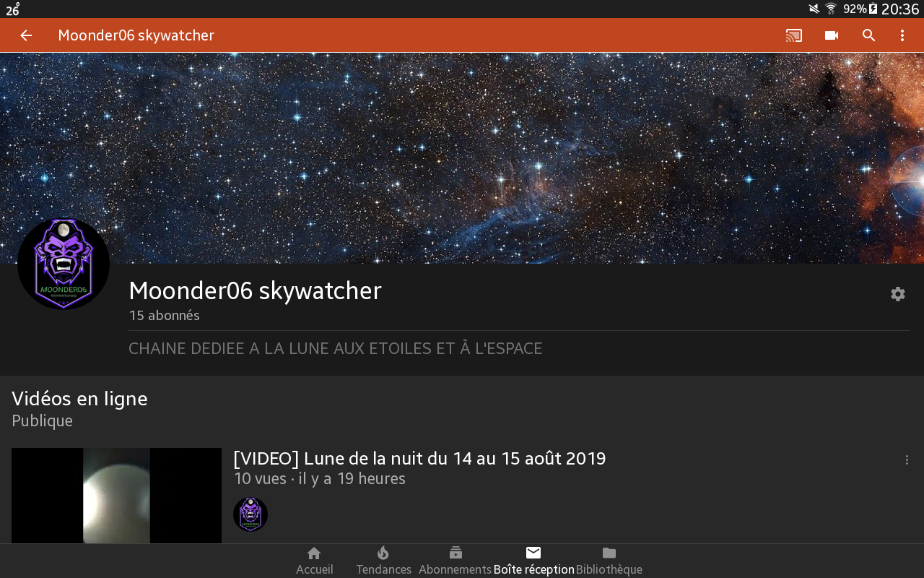Open the Bibliothèque tab
Viewport: 924px width, 578px height.
point(609,561)
